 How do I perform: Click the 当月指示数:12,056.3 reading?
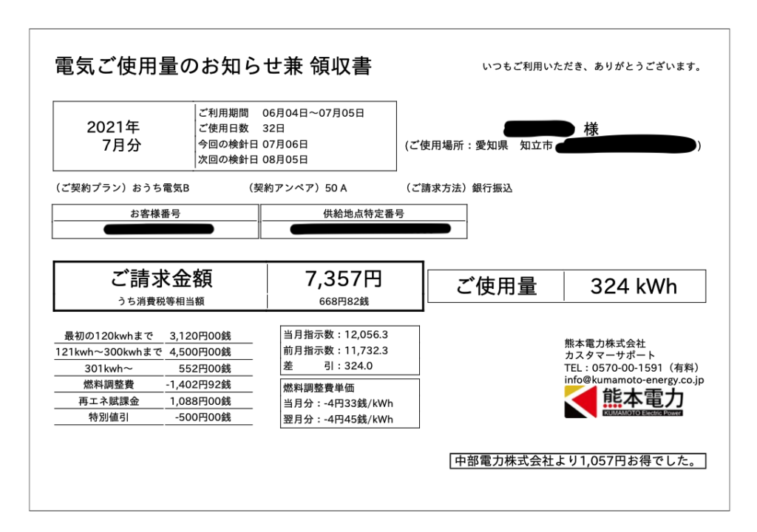click(x=336, y=335)
